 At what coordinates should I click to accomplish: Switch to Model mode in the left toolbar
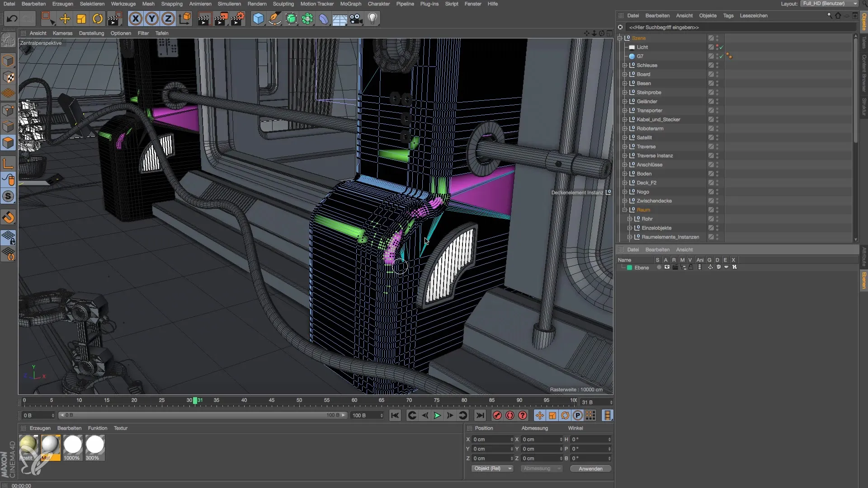pyautogui.click(x=8, y=61)
